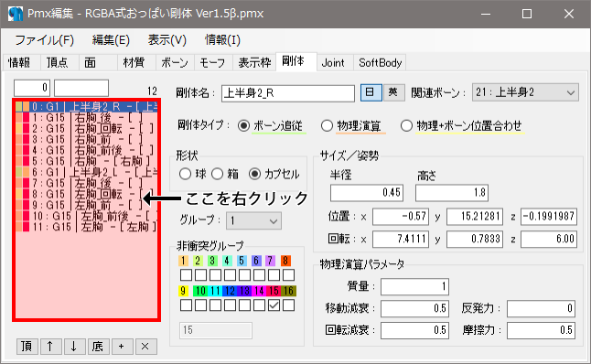Open the 編集(E) menu
The width and height of the screenshot is (591, 364).
[111, 40]
